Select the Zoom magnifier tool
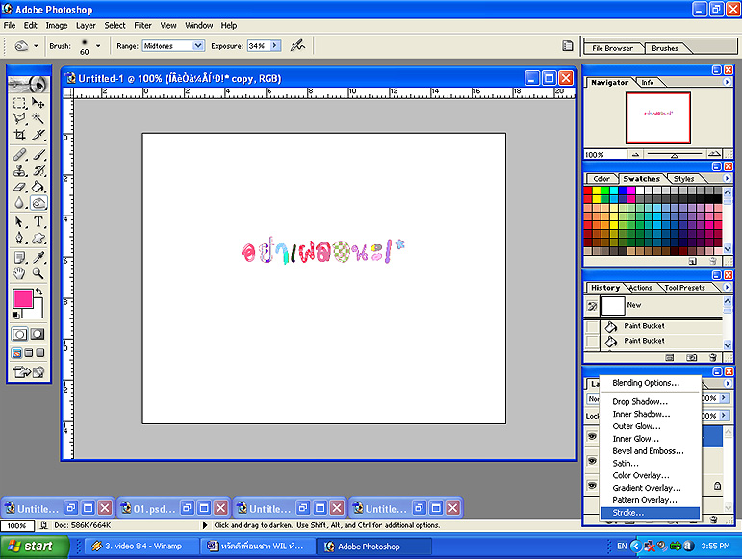The image size is (742, 560). click(x=38, y=273)
